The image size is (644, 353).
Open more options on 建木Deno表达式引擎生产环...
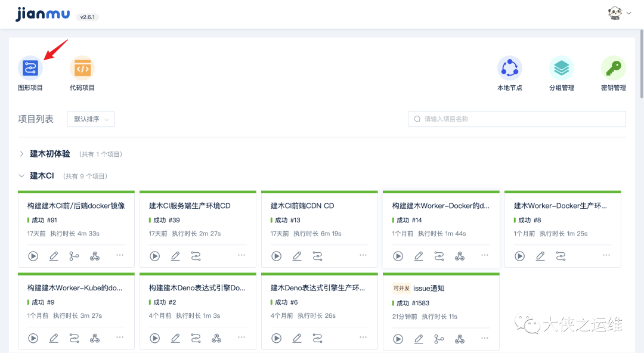point(363,337)
